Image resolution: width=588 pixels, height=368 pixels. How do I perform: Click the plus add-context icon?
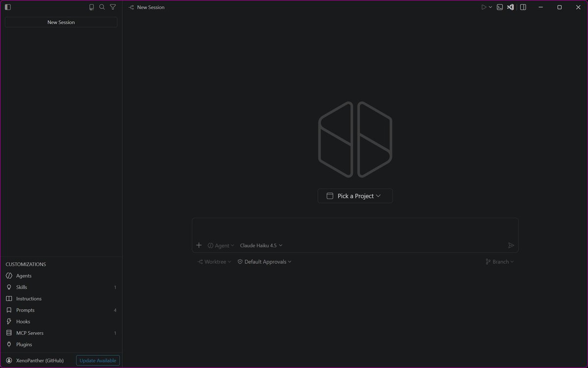[199, 245]
